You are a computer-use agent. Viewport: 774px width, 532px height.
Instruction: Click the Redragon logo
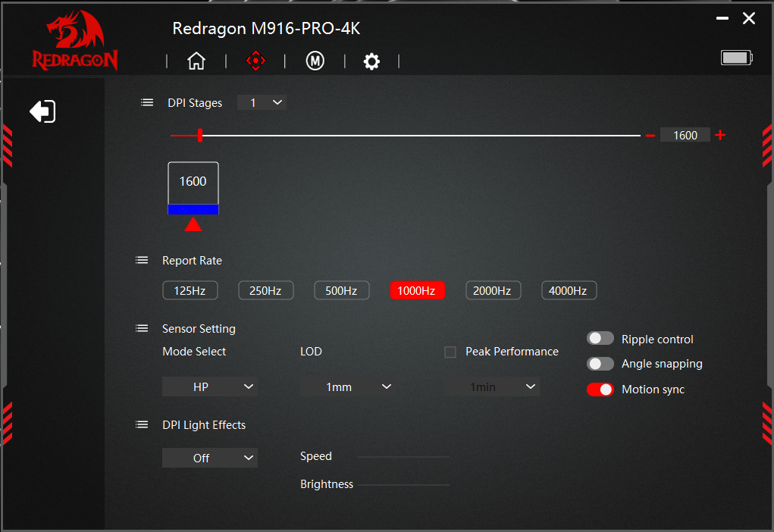[x=75, y=40]
